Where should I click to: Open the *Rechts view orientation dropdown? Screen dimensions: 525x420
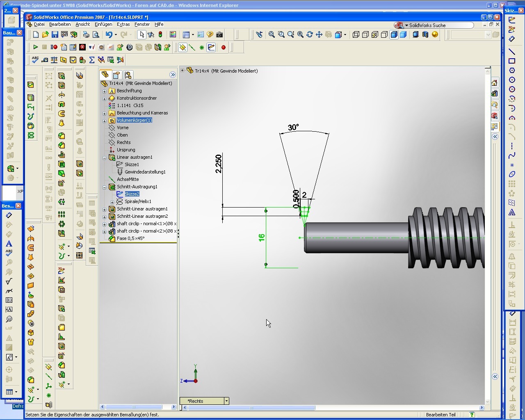pyautogui.click(x=226, y=401)
